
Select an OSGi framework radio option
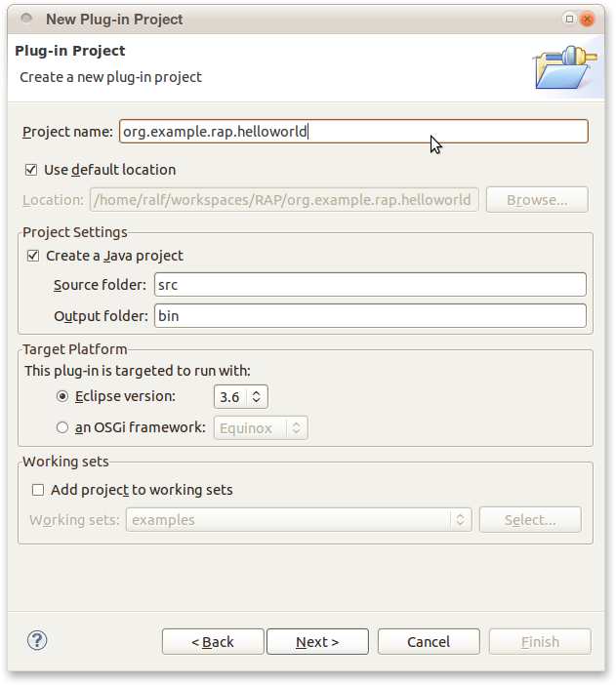pos(62,427)
